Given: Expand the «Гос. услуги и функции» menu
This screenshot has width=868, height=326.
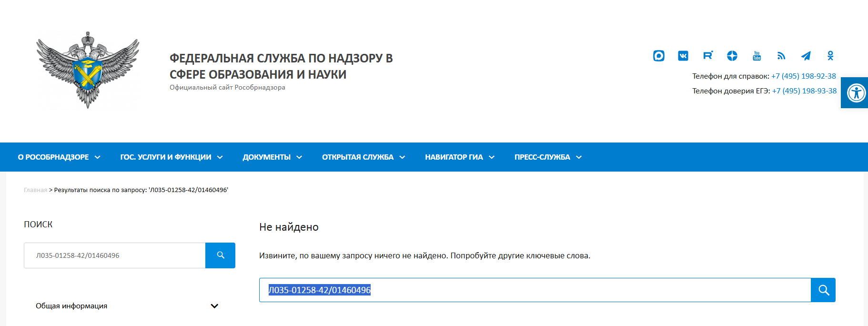Looking at the screenshot, I should [171, 157].
